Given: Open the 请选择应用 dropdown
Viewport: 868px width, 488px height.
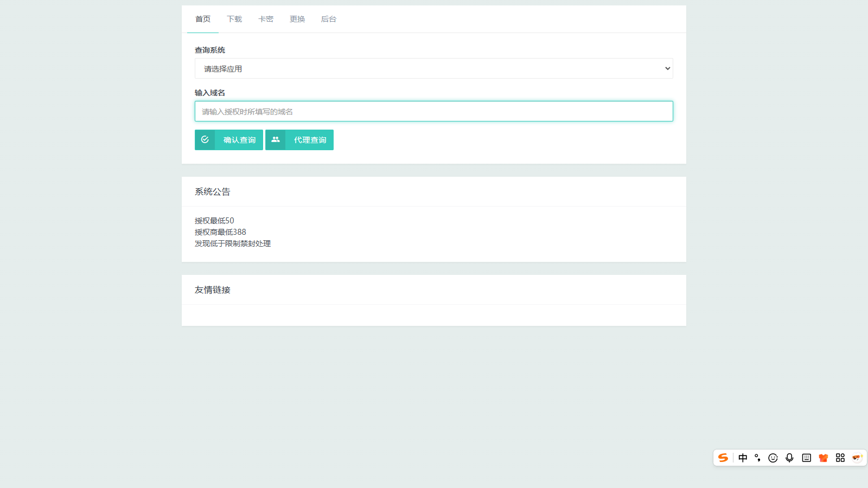Looking at the screenshot, I should pyautogui.click(x=434, y=68).
